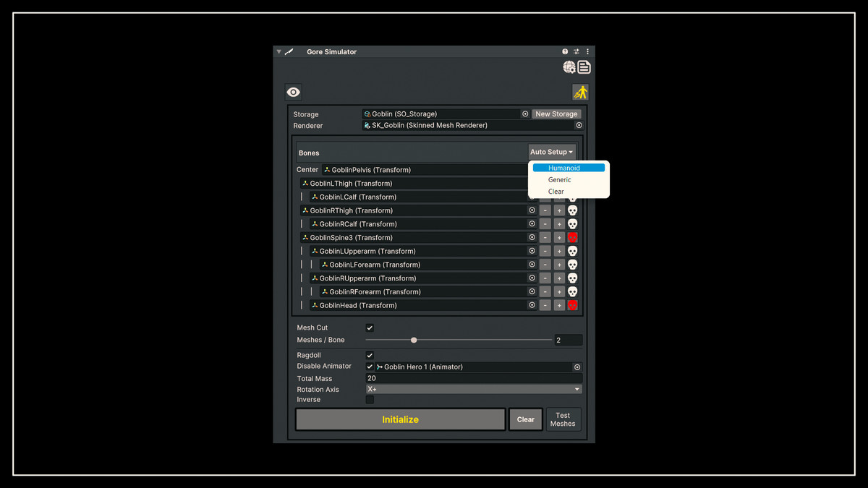This screenshot has height=488, width=868.
Task: Select the GoblinRUpperarm transform field
Action: [423, 278]
